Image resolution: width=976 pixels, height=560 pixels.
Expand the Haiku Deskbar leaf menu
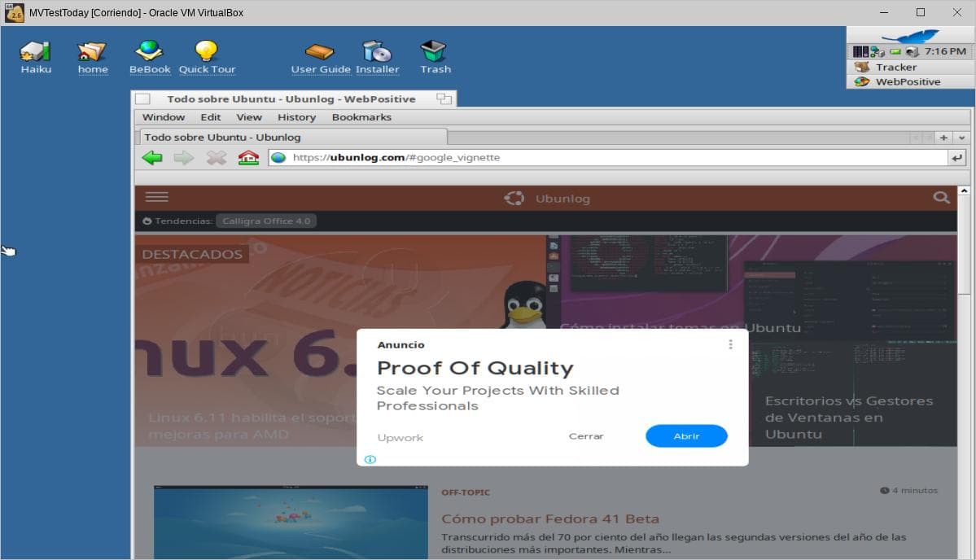click(x=910, y=36)
